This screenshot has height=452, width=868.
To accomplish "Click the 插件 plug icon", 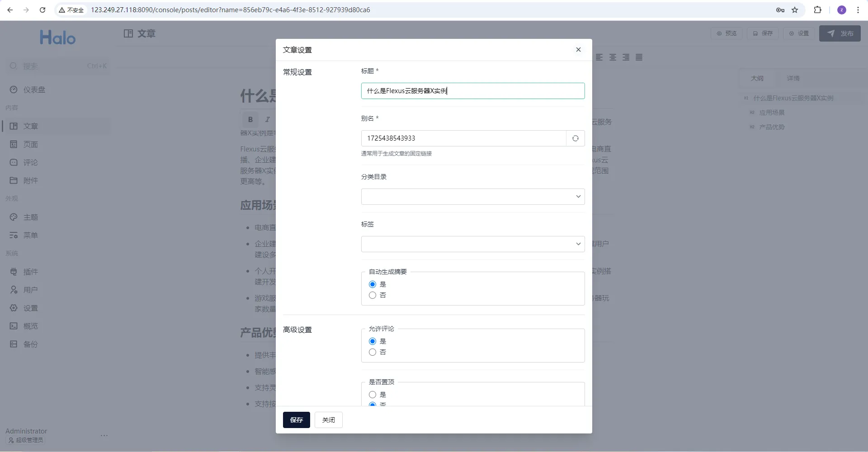I will pyautogui.click(x=14, y=272).
